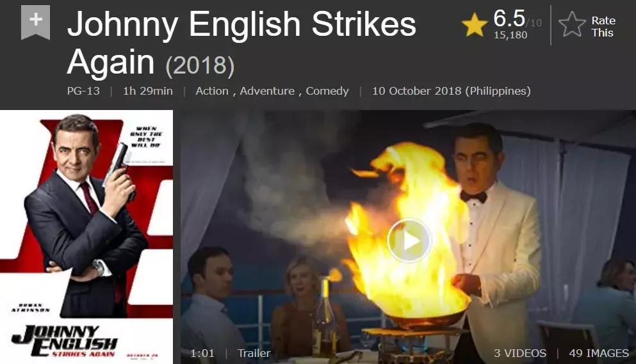Play the trailer with the play button
636x364 pixels.
click(409, 241)
